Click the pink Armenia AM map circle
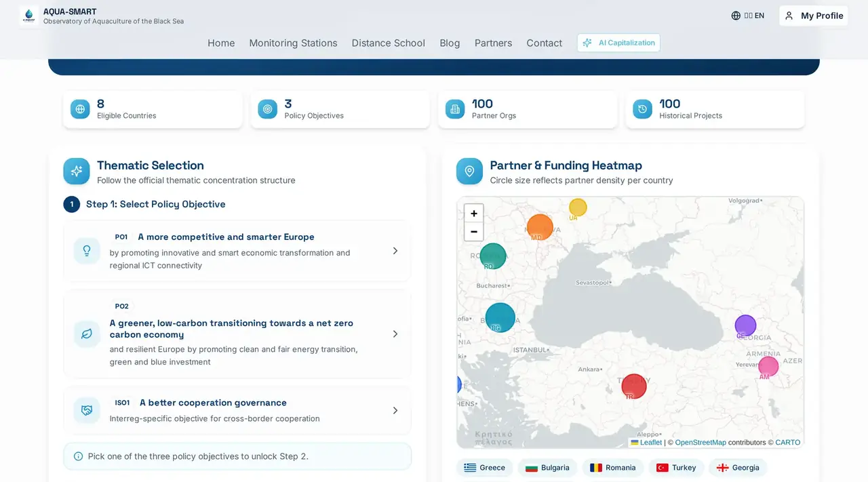868x482 pixels. 768,367
